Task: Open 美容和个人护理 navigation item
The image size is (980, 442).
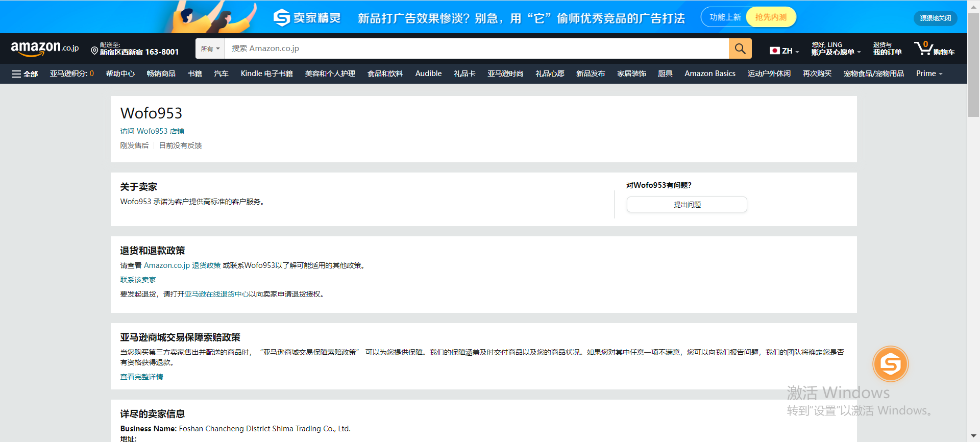Action: click(330, 73)
